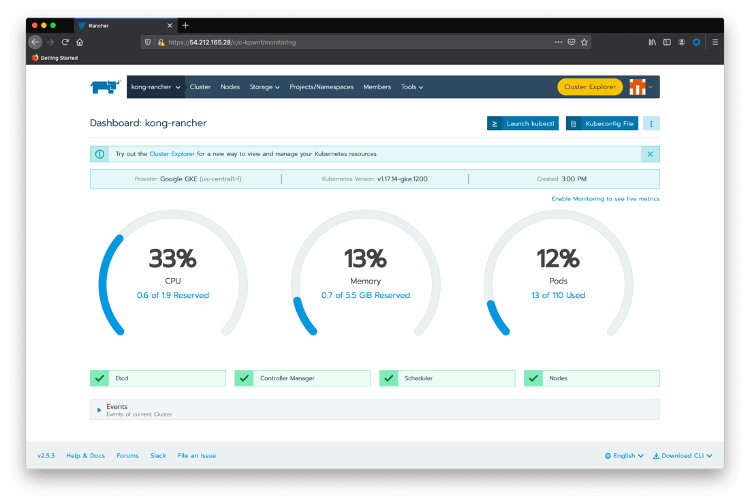Go to browser home page icon
750x504 pixels.
(x=80, y=42)
